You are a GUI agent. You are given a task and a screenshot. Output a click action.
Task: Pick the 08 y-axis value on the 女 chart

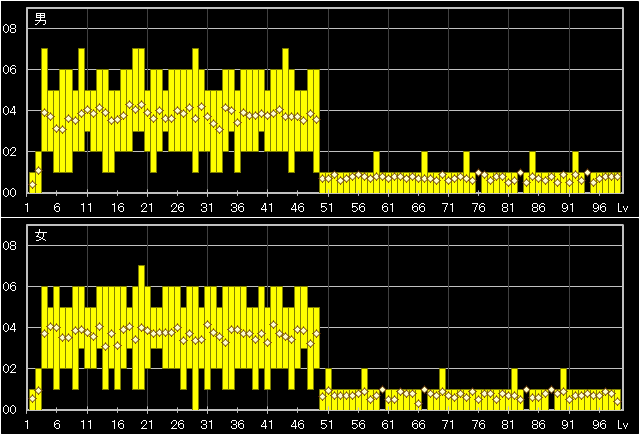pos(9,246)
